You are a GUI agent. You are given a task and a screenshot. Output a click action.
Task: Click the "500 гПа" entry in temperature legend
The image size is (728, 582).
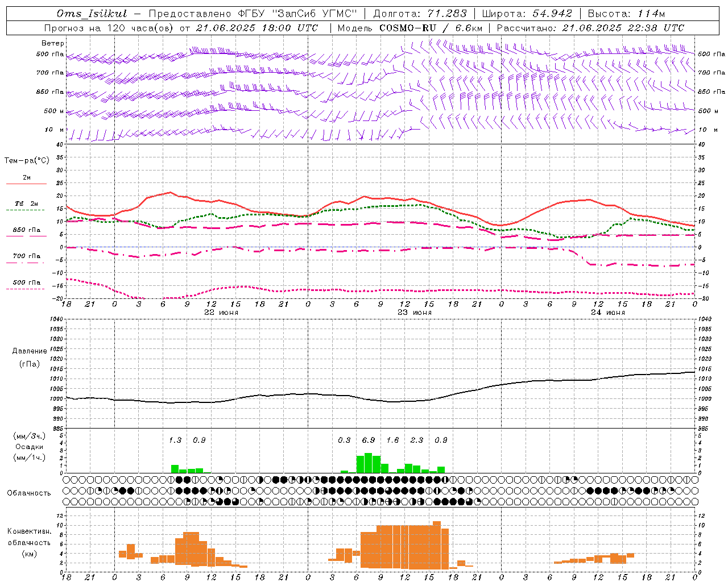point(27,282)
